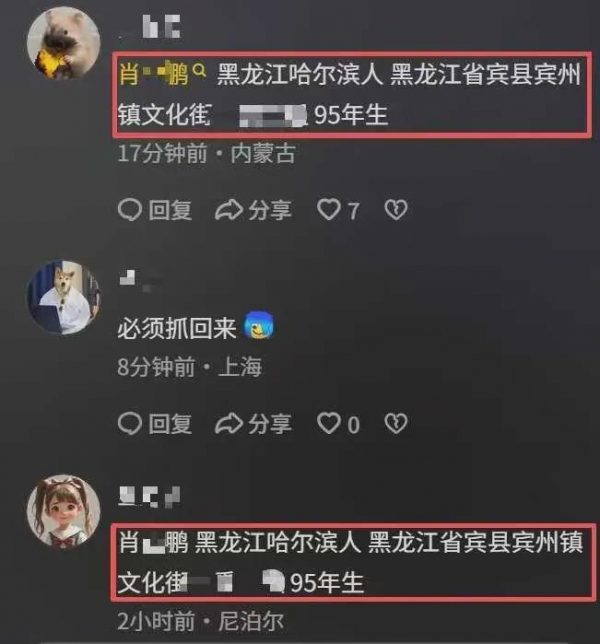Open the pigtail cartoon girl avatar
The width and height of the screenshot is (600, 644).
(64, 511)
